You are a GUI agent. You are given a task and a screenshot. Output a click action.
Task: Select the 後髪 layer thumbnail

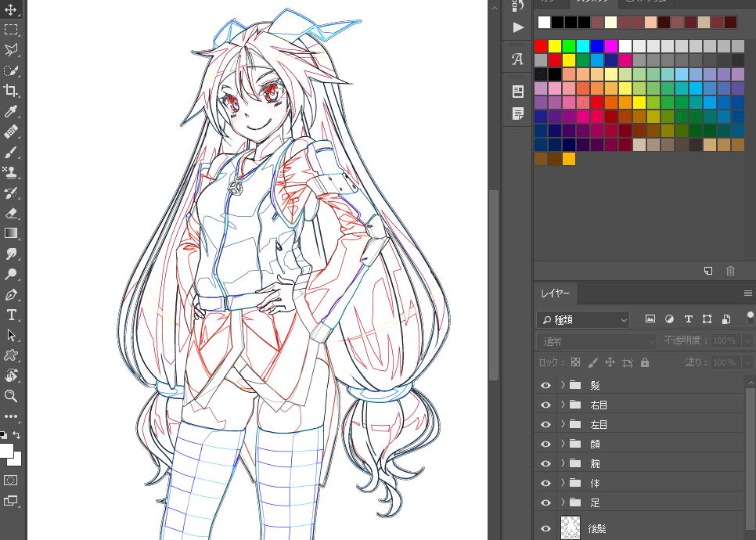(x=571, y=528)
